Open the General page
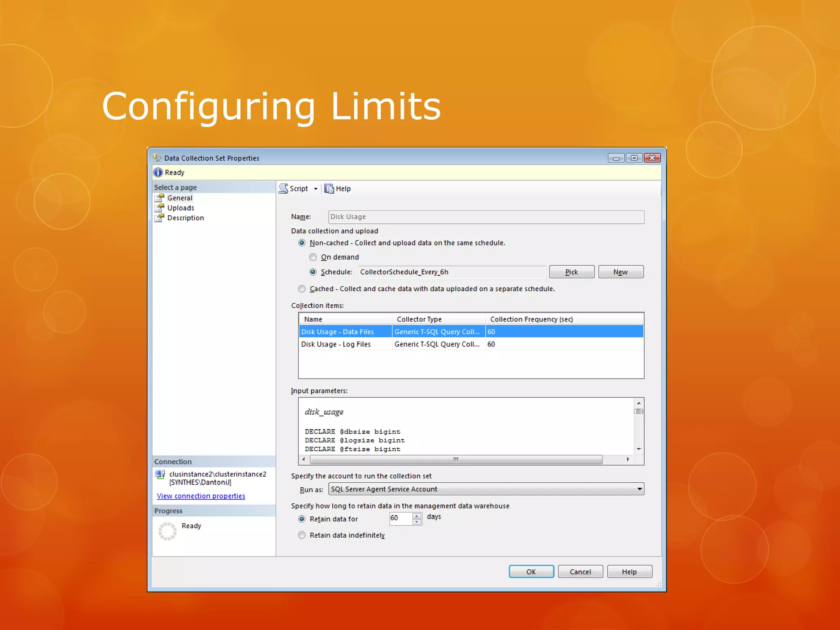Image resolution: width=840 pixels, height=630 pixels. coord(180,198)
